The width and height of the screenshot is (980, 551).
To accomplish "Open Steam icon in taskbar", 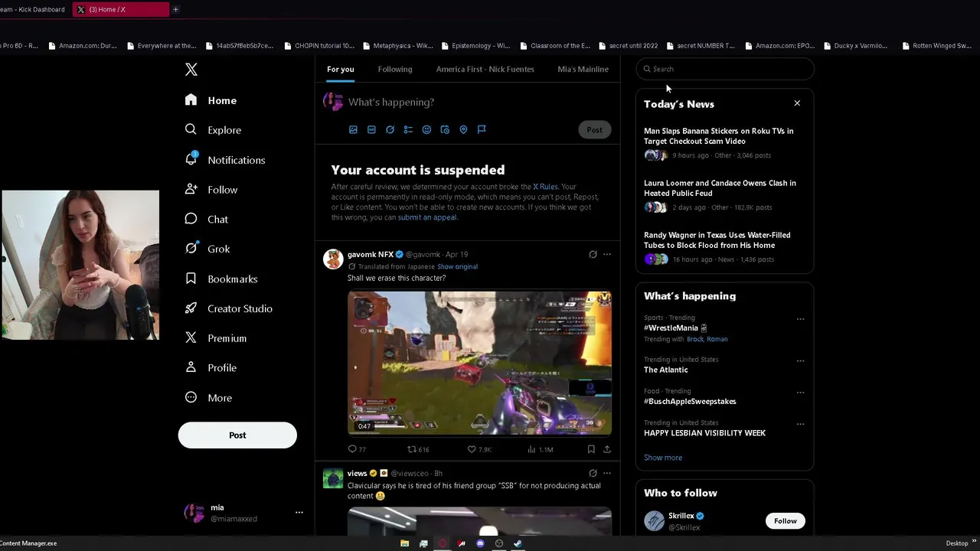I will click(x=518, y=543).
